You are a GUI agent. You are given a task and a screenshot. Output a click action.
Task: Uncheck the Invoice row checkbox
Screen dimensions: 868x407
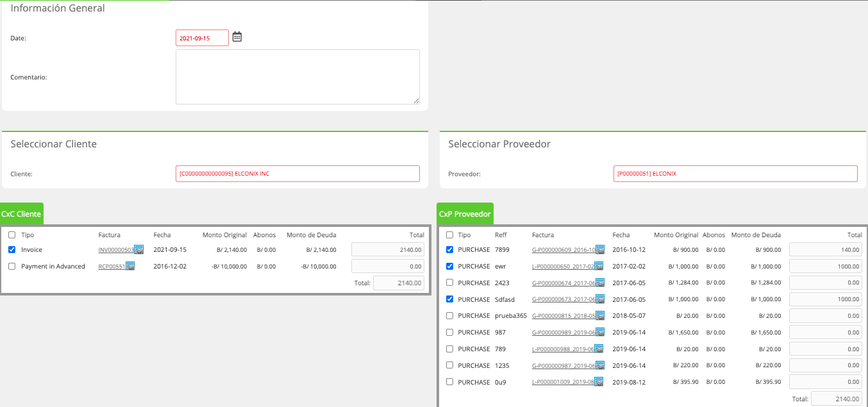coord(12,249)
